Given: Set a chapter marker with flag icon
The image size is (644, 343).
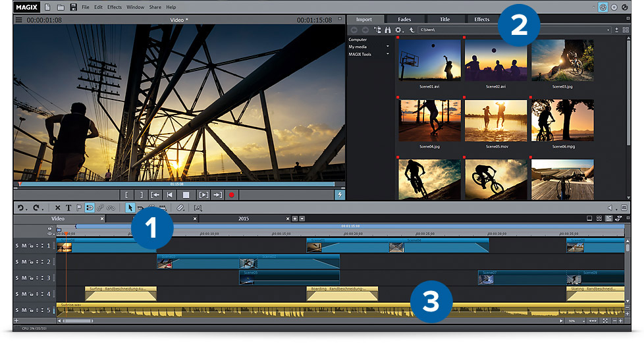Looking at the screenshot, I should 79,208.
